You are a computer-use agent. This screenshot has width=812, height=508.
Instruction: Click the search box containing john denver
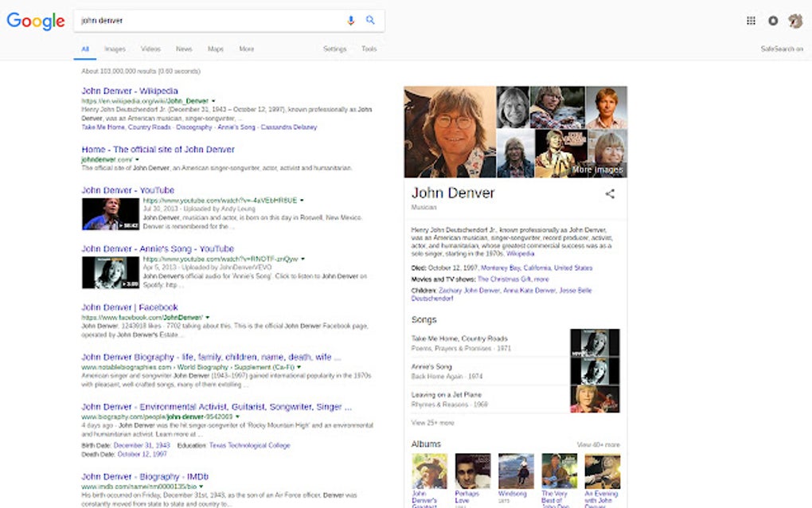209,21
